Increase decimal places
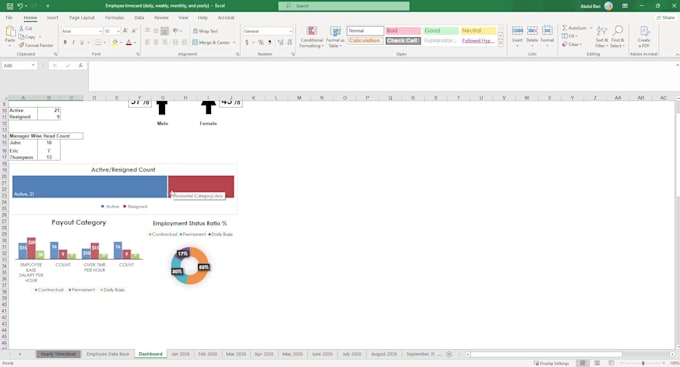Image resolution: width=680 pixels, height=367 pixels. (280, 43)
